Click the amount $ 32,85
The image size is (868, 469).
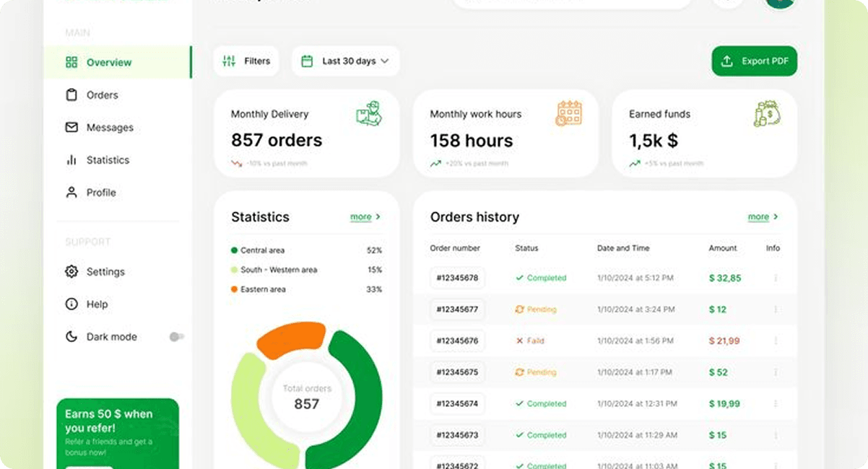tap(725, 278)
